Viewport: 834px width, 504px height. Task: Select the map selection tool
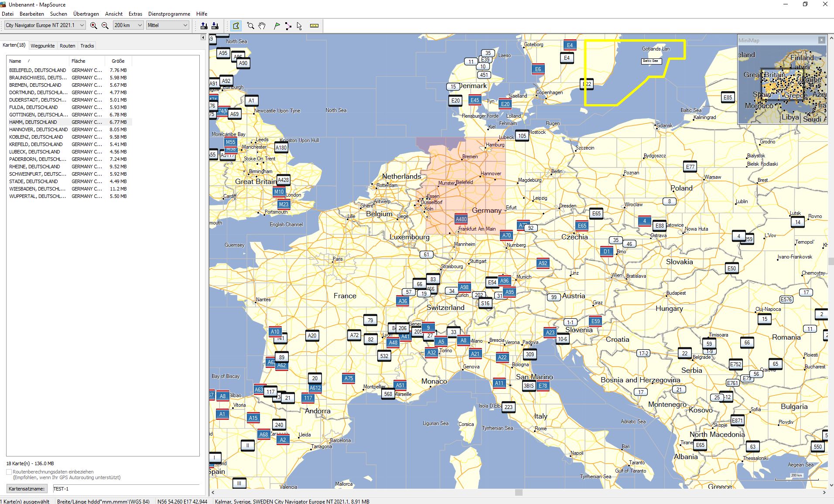pos(236,26)
